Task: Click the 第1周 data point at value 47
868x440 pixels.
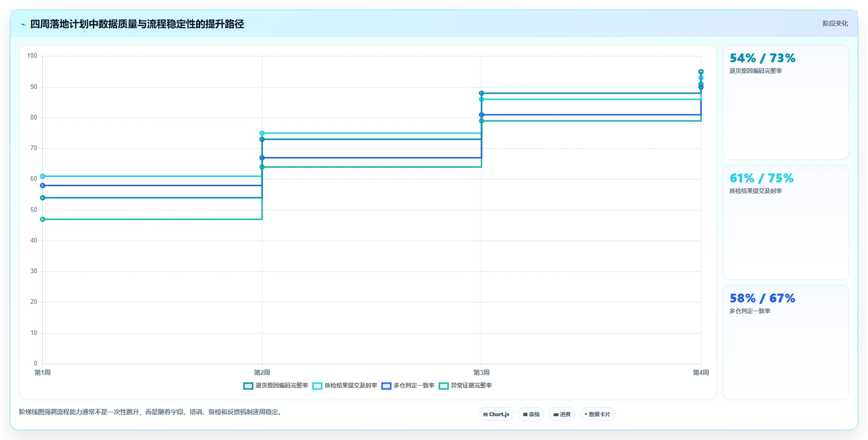Action: [43, 219]
